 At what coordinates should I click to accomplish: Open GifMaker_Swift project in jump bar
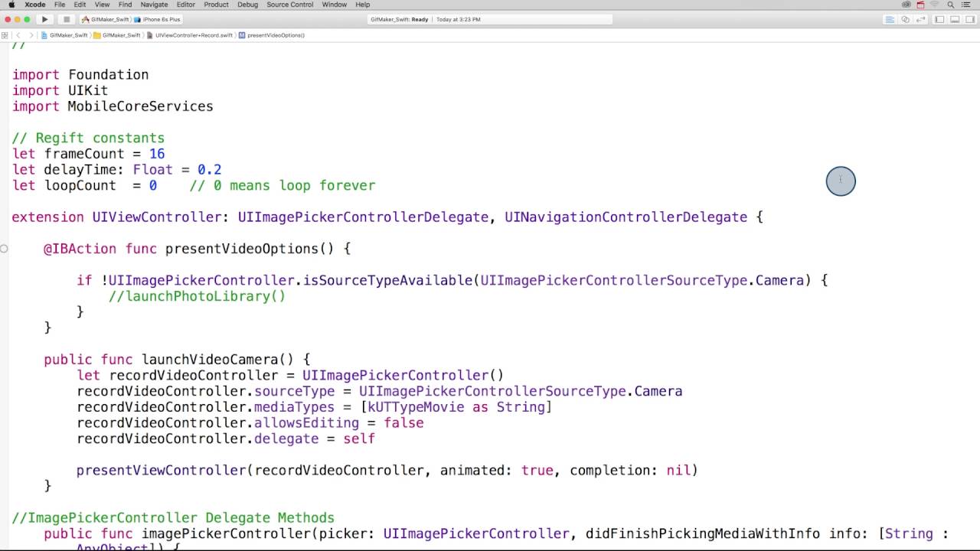click(x=64, y=35)
